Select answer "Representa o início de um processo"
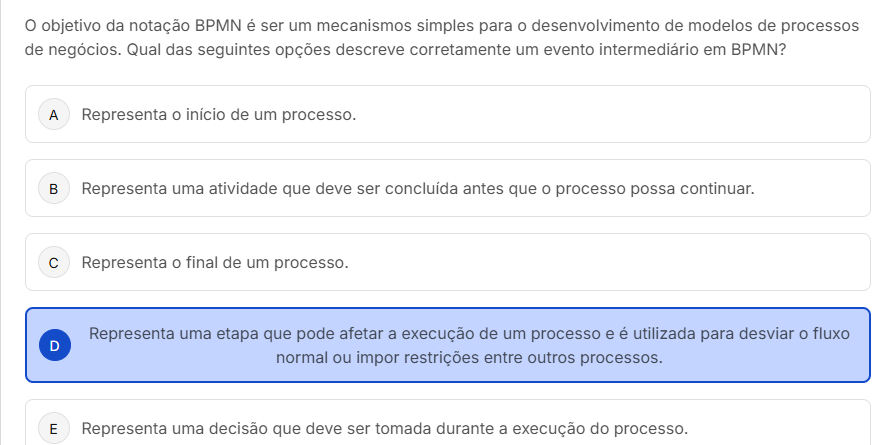Viewport: 885px width, 445px height. point(218,115)
